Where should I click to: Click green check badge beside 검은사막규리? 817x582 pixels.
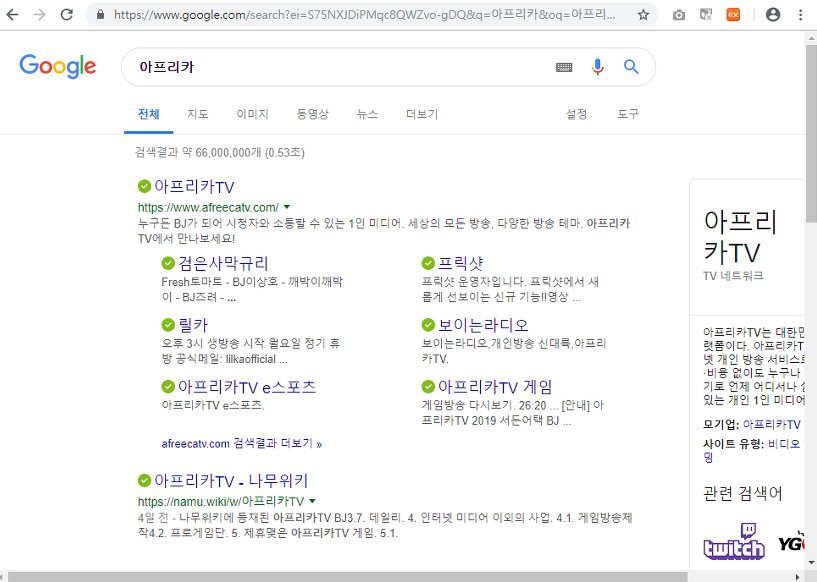tap(168, 263)
